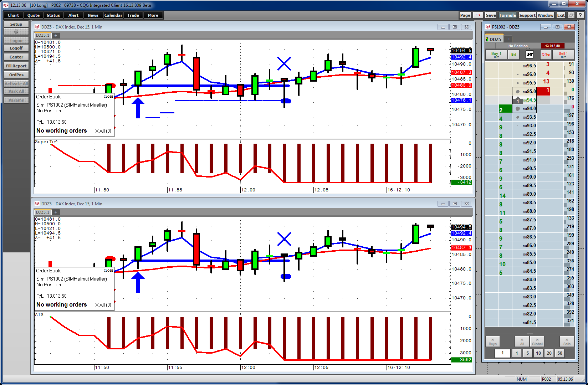Click the CQG icon in upper chart title
Image resolution: width=588 pixels, height=385 pixels.
pyautogui.click(x=37, y=27)
